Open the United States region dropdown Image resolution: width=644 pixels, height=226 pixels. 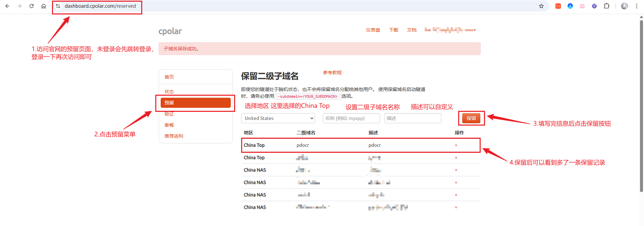[x=278, y=118]
